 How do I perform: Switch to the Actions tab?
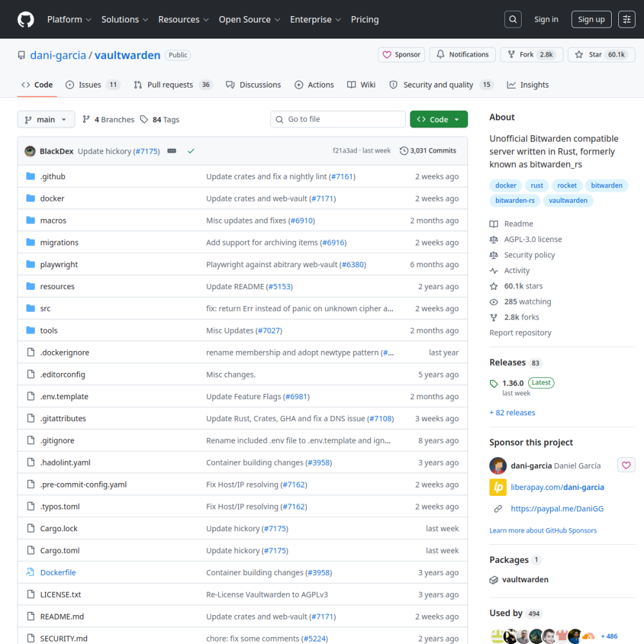coord(314,84)
